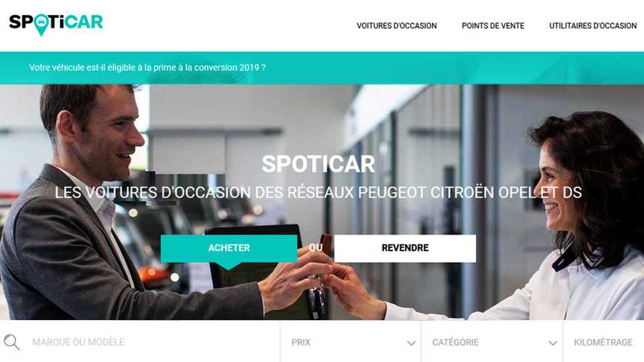Click the teal promotional banner bar
The image size is (644, 362).
322,68
